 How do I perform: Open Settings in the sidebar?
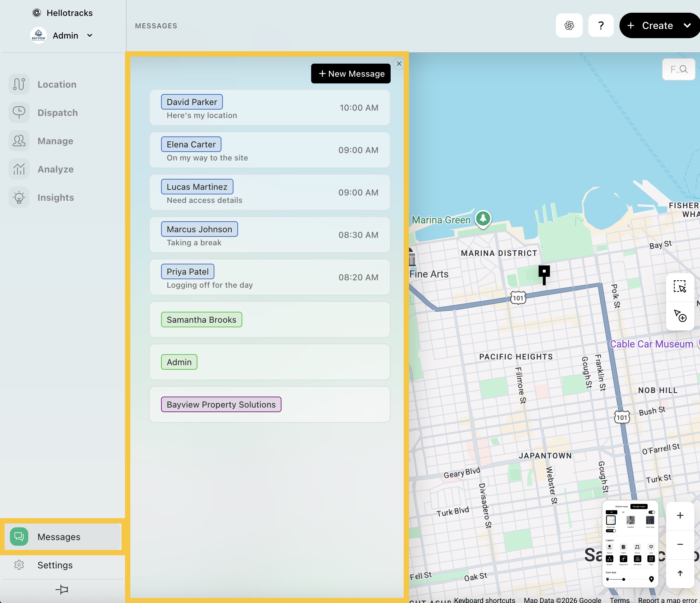click(x=55, y=565)
